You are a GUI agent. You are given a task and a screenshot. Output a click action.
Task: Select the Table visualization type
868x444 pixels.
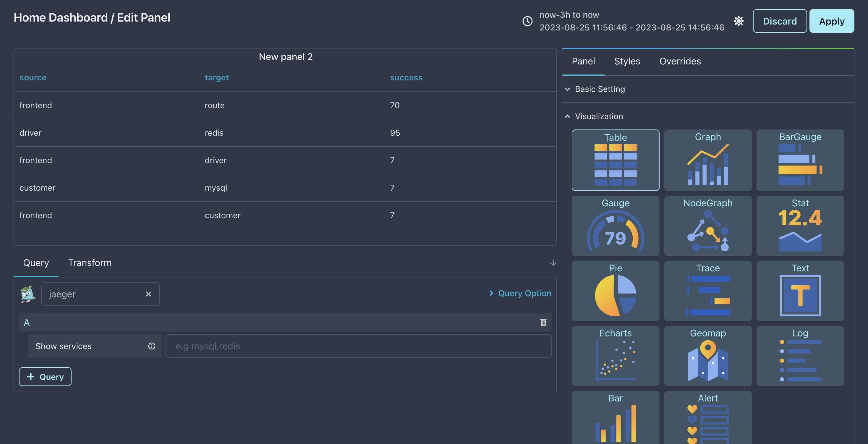615,160
